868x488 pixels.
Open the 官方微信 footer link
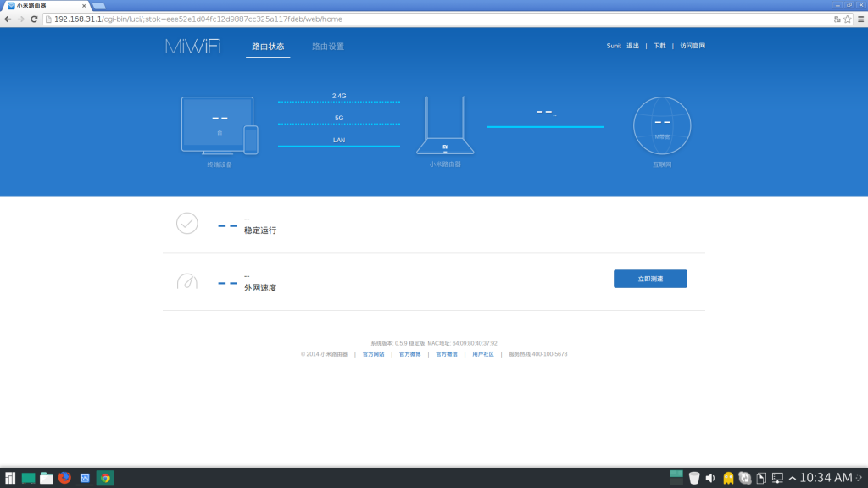tap(446, 354)
